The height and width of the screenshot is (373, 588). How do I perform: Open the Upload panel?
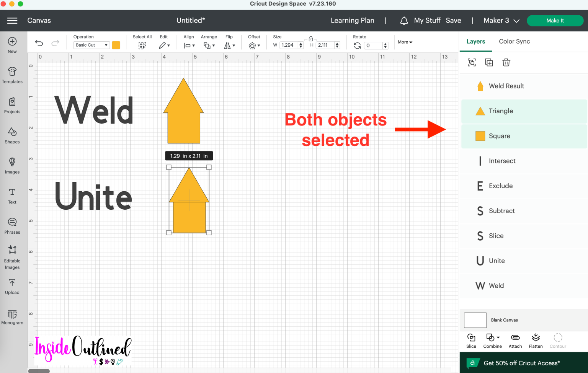click(12, 285)
